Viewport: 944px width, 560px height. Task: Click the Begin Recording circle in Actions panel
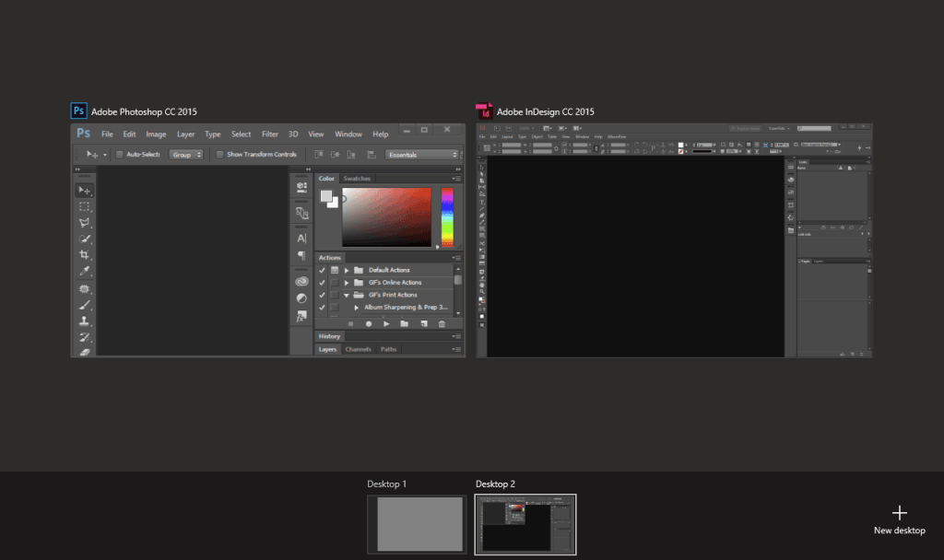tap(369, 323)
